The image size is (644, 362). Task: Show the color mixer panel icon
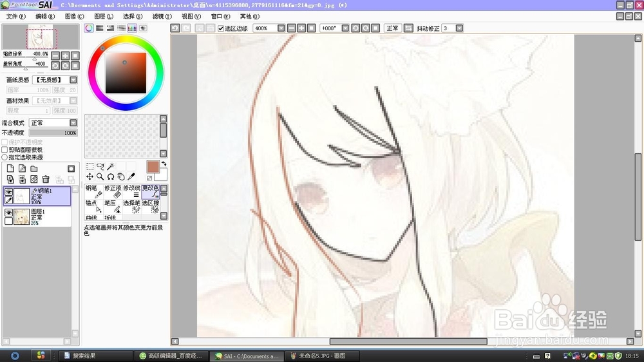[x=121, y=28]
